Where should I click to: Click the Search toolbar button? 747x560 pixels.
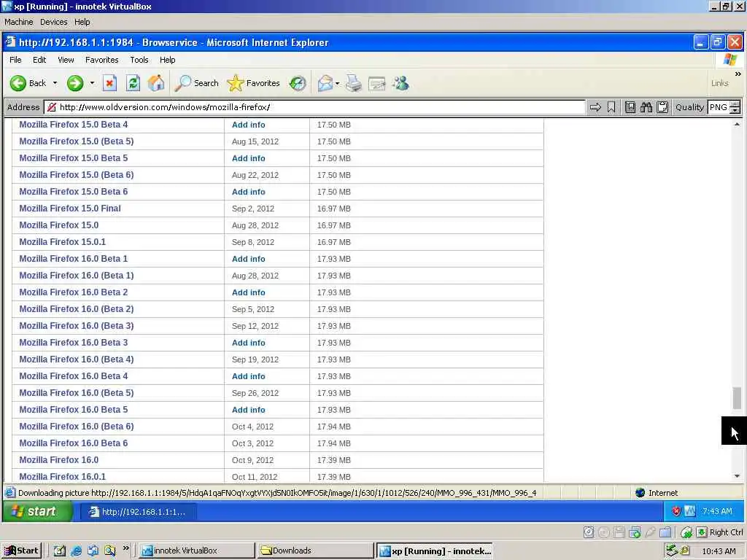click(x=197, y=83)
